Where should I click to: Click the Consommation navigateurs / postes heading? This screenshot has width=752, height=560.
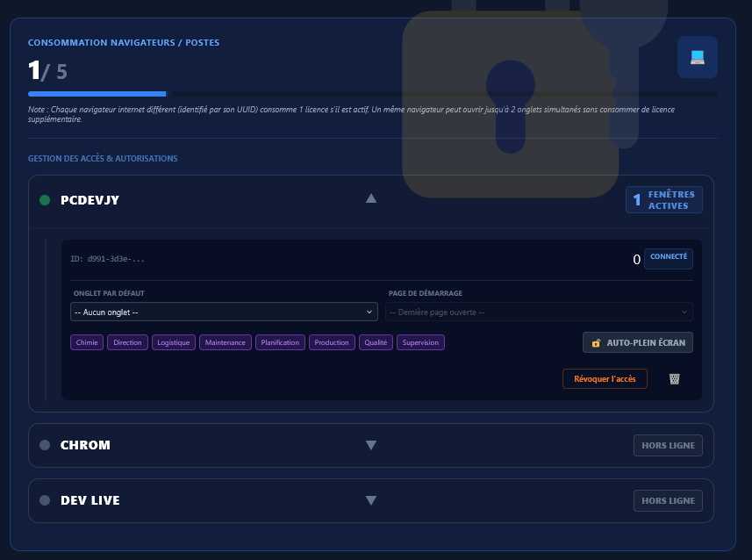124,43
